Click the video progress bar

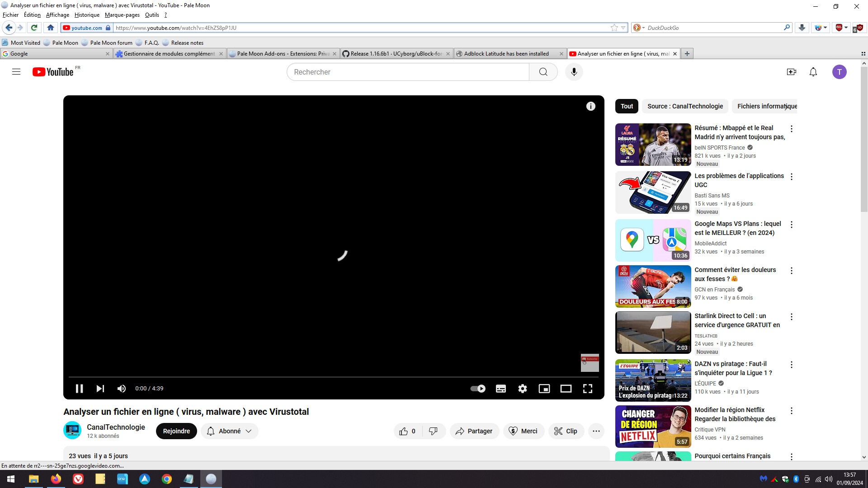click(333, 376)
